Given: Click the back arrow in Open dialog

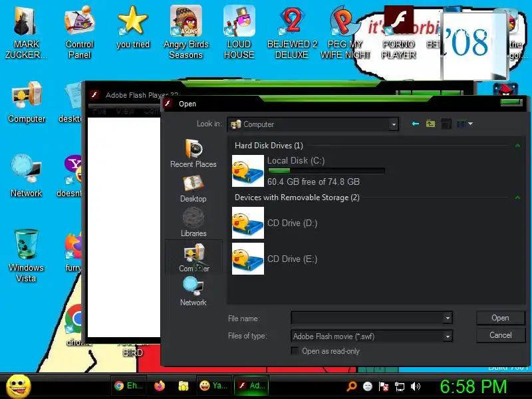Looking at the screenshot, I should tap(415, 124).
